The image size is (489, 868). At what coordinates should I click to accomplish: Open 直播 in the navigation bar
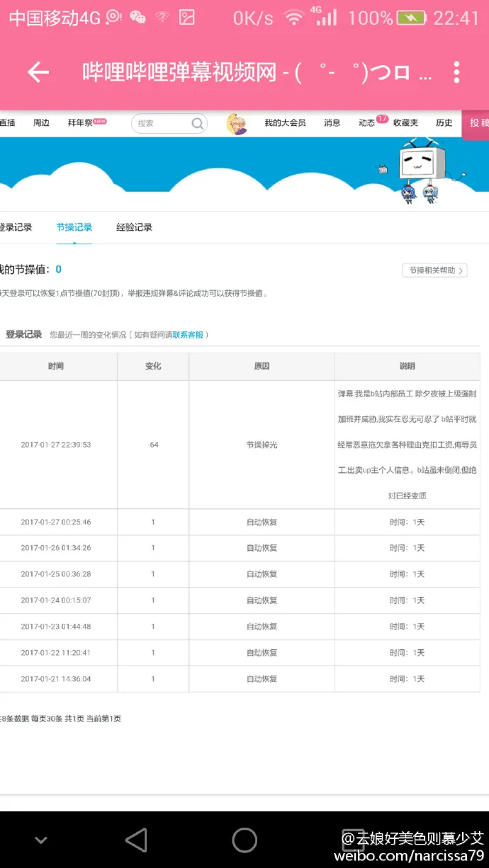tap(7, 122)
